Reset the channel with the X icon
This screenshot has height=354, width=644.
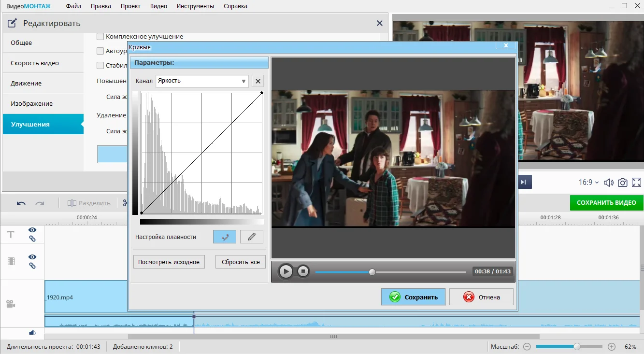pyautogui.click(x=258, y=81)
